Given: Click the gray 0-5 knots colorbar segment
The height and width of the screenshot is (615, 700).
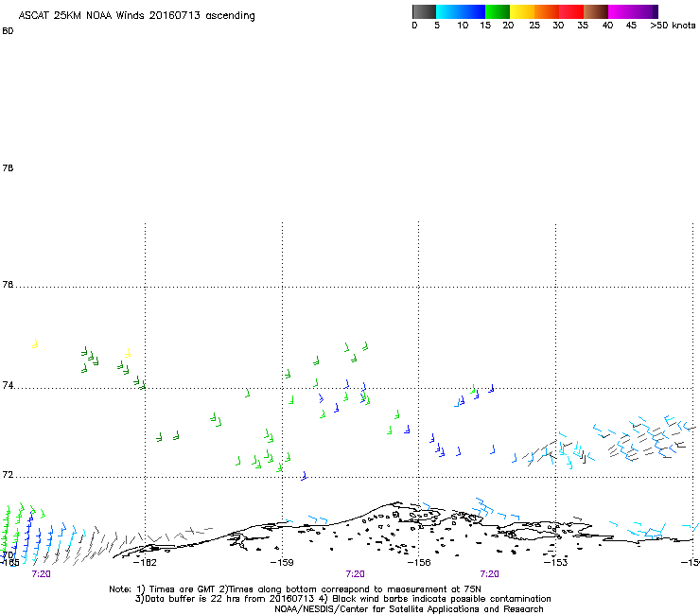Looking at the screenshot, I should coord(424,11).
